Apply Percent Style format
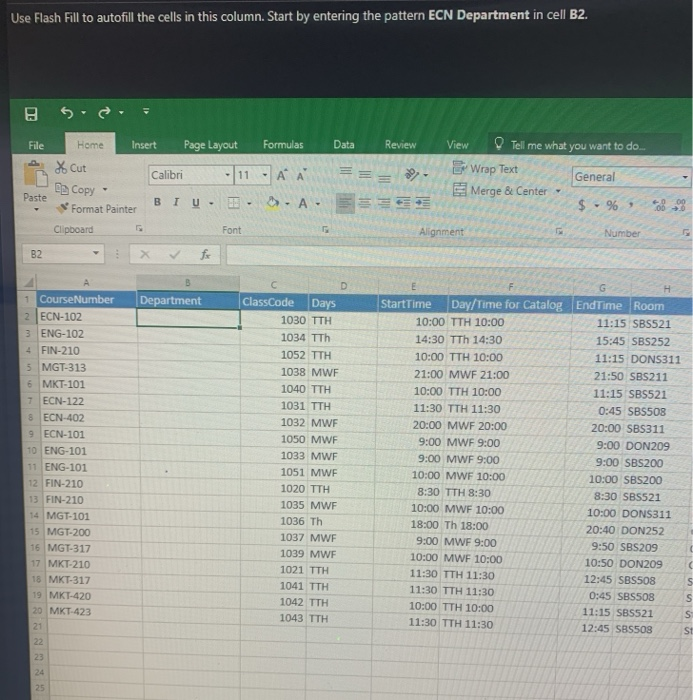 pos(612,205)
